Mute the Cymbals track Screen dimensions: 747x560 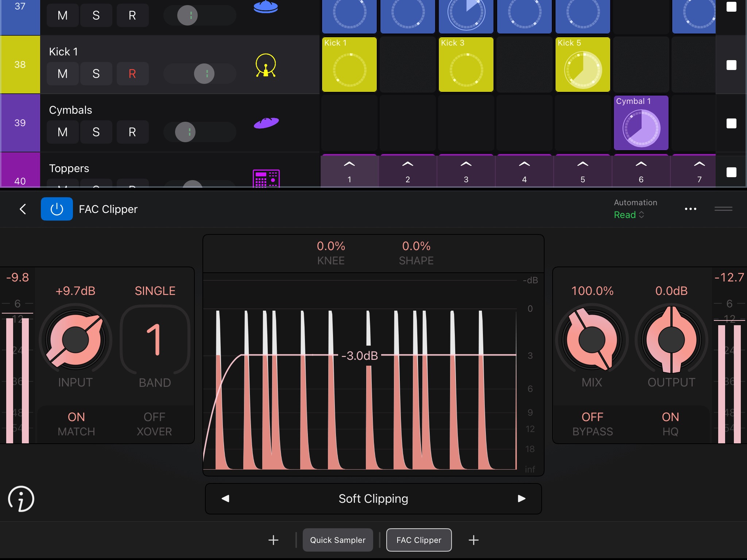(x=63, y=132)
